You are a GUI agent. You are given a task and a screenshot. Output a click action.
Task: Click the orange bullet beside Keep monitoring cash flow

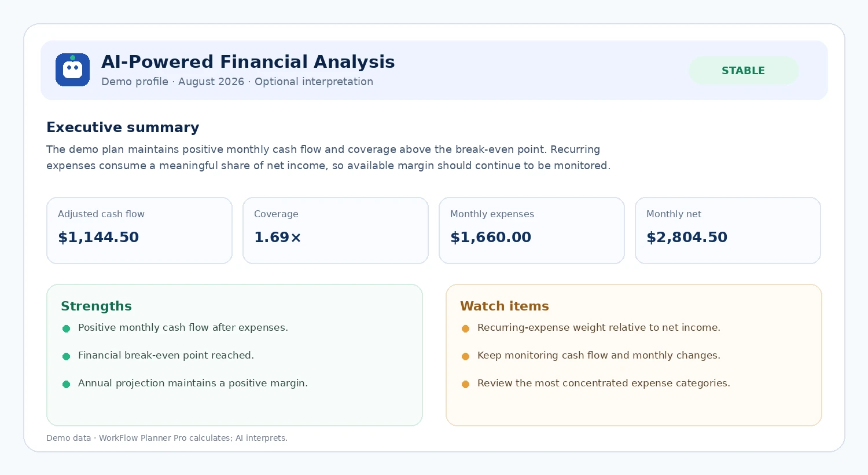pos(465,356)
